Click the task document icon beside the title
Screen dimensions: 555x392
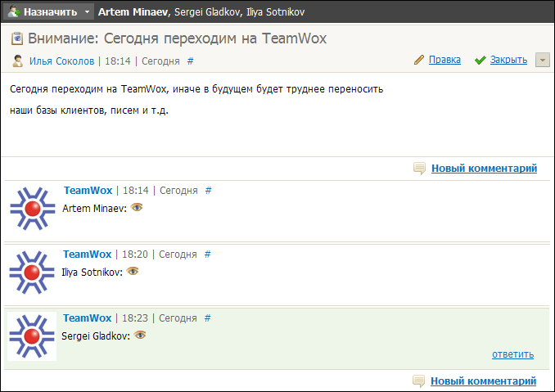pos(17,38)
